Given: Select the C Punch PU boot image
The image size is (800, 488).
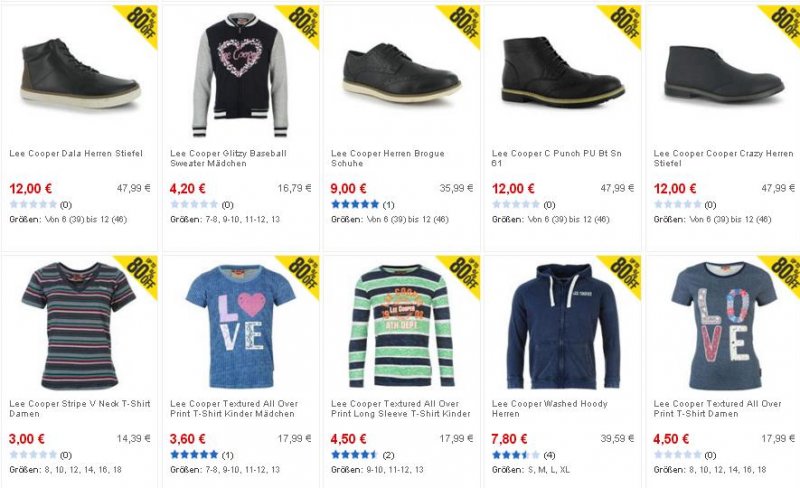Looking at the screenshot, I should [x=563, y=72].
